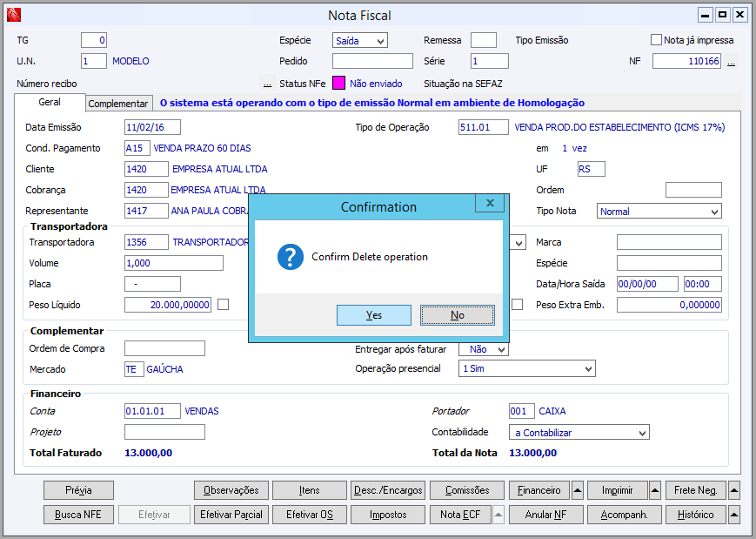Open the Contabilidade dropdown

point(579,433)
